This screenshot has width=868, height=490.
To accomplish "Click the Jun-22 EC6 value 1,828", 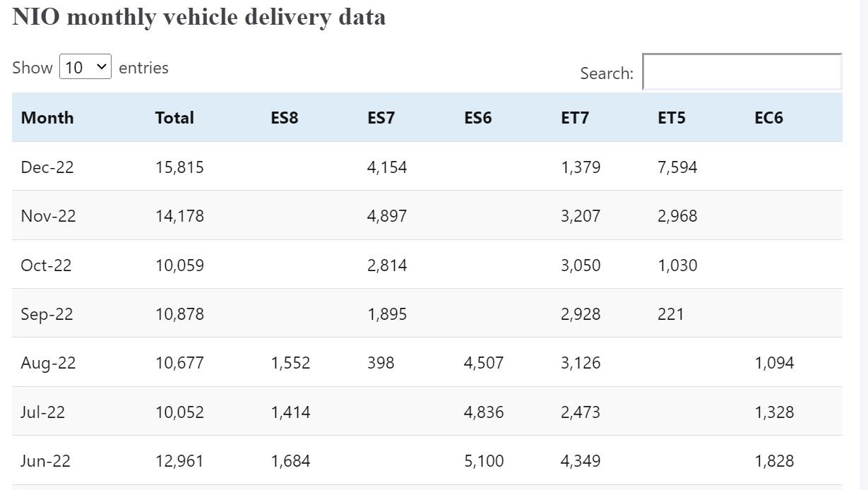I will (x=774, y=460).
